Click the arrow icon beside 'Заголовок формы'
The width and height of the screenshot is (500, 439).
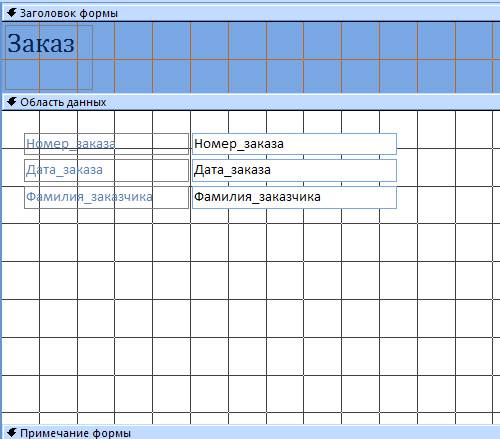12,13
